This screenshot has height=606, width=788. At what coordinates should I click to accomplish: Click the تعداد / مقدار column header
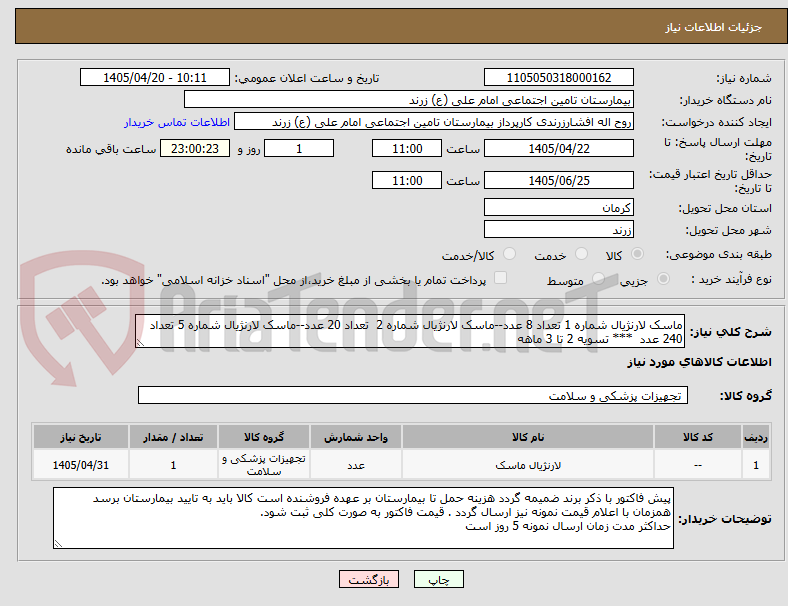tap(173, 437)
